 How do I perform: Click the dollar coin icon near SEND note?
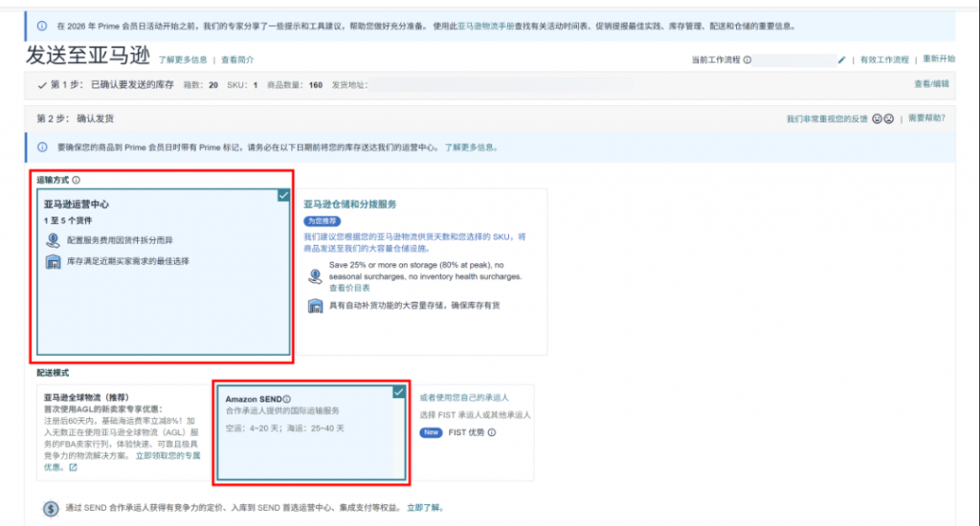coord(51,509)
